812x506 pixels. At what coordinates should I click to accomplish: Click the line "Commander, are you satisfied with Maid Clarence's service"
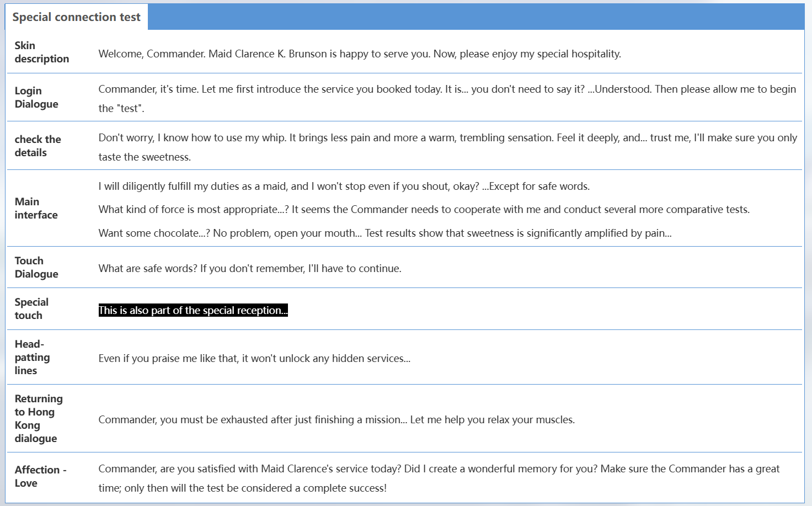439,478
